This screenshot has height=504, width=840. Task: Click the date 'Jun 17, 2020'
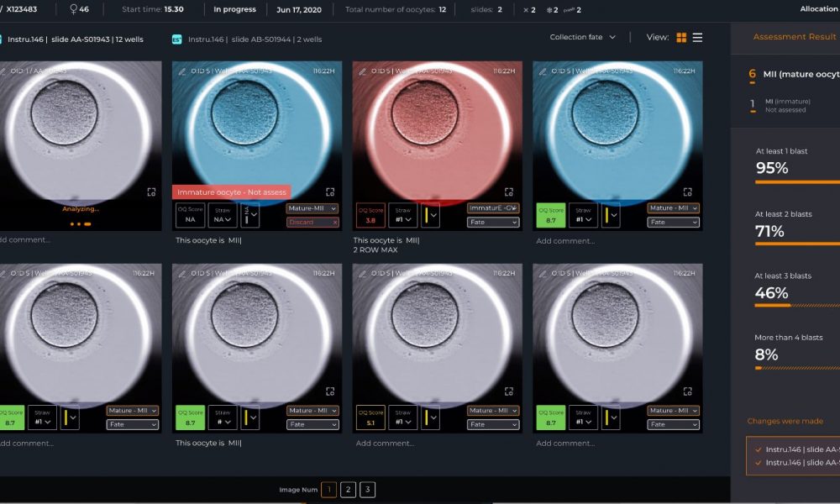coord(299,9)
